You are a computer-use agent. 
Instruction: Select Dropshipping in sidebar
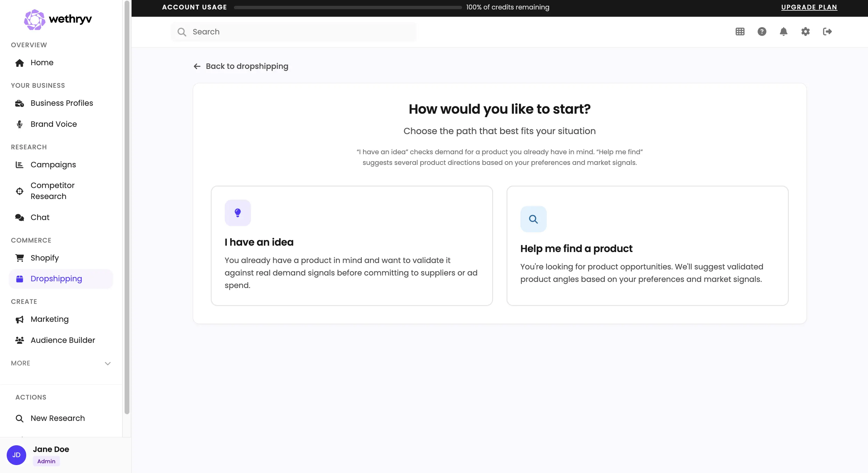[56, 279]
